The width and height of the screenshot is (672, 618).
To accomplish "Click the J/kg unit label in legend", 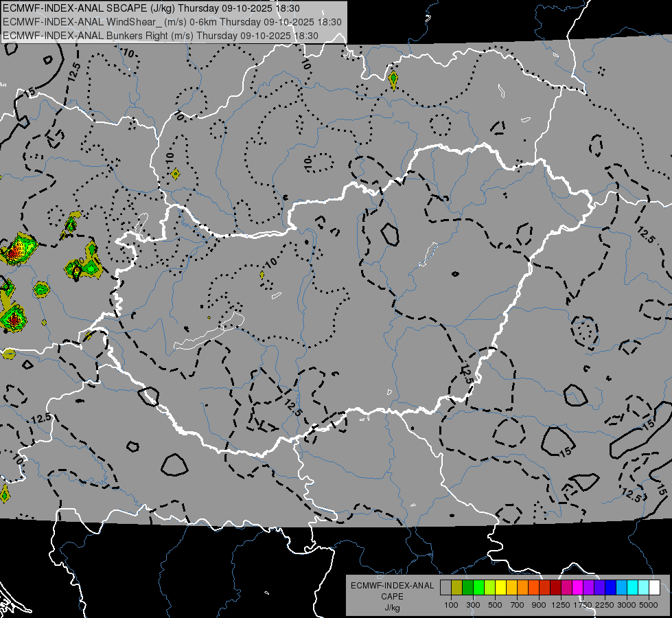I will click(392, 608).
